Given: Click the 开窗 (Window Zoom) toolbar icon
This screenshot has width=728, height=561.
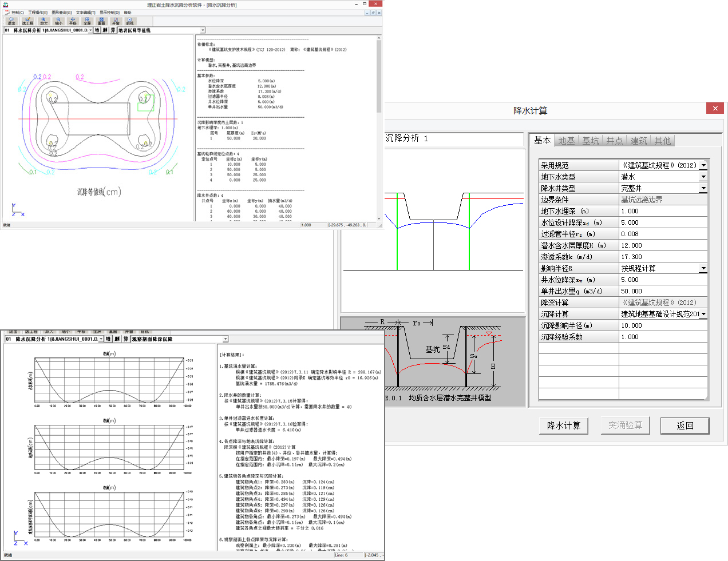Looking at the screenshot, I should click(x=116, y=21).
